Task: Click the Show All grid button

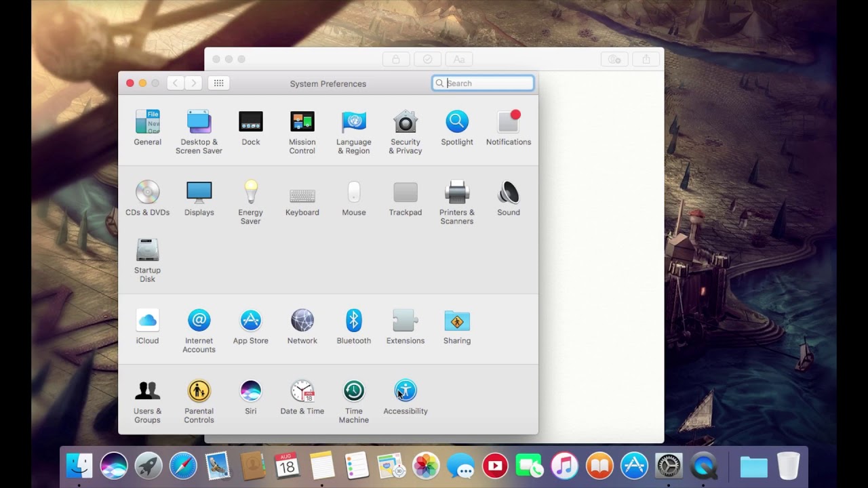Action: (x=218, y=83)
